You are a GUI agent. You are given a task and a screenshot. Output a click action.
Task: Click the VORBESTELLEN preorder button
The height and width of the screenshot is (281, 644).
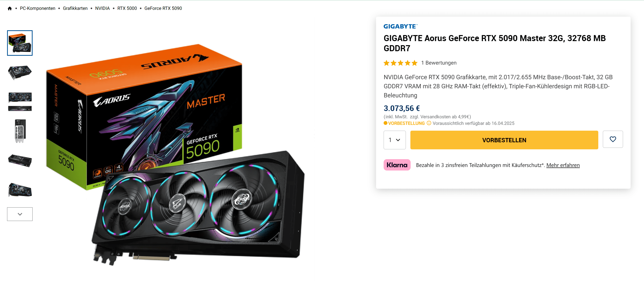[x=504, y=140]
